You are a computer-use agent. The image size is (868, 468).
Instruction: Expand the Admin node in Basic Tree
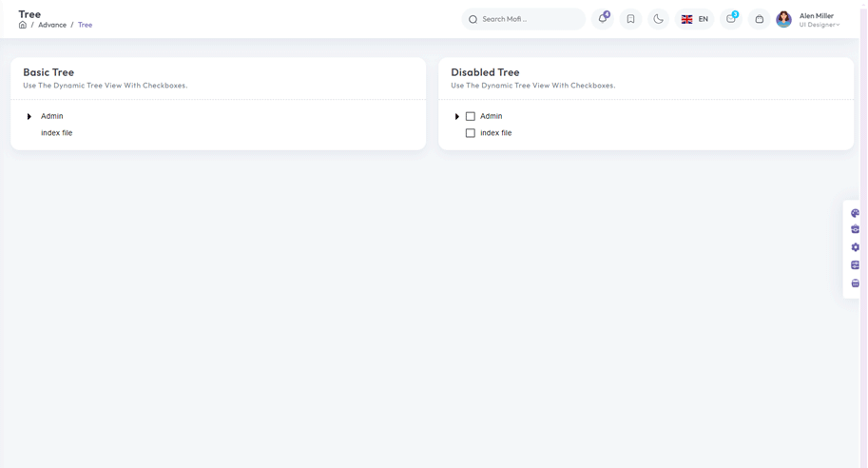click(x=29, y=117)
